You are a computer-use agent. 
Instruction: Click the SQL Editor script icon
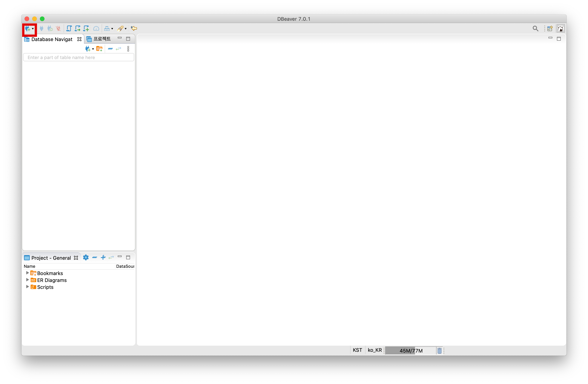pyautogui.click(x=69, y=29)
